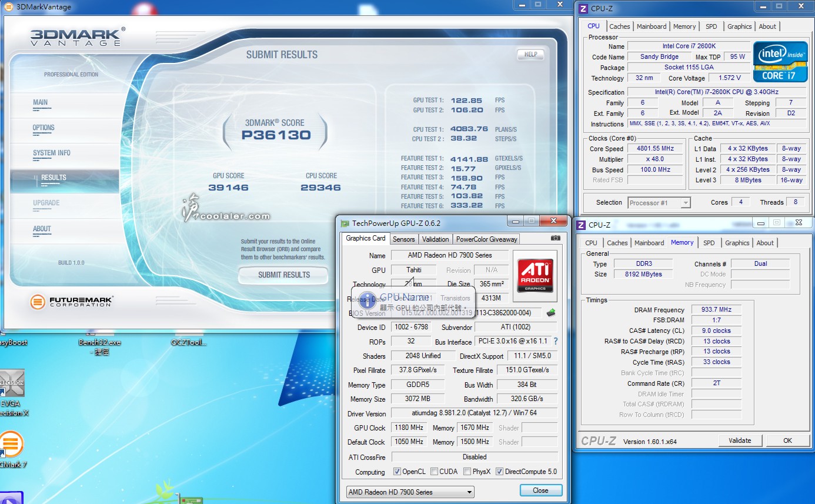815x504 pixels.
Task: Click the Core Voltage 1.572 V value
Action: point(729,78)
